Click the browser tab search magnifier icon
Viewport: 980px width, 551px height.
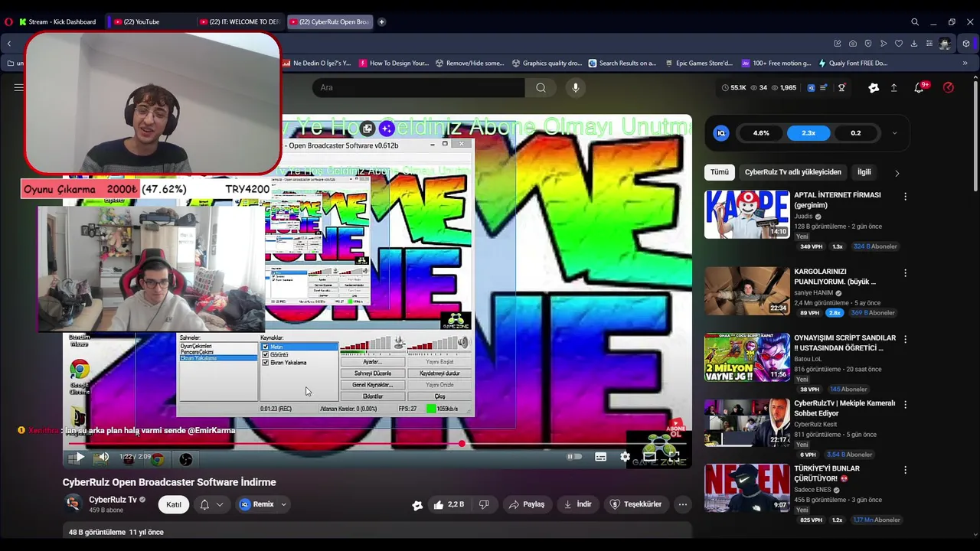click(x=915, y=21)
